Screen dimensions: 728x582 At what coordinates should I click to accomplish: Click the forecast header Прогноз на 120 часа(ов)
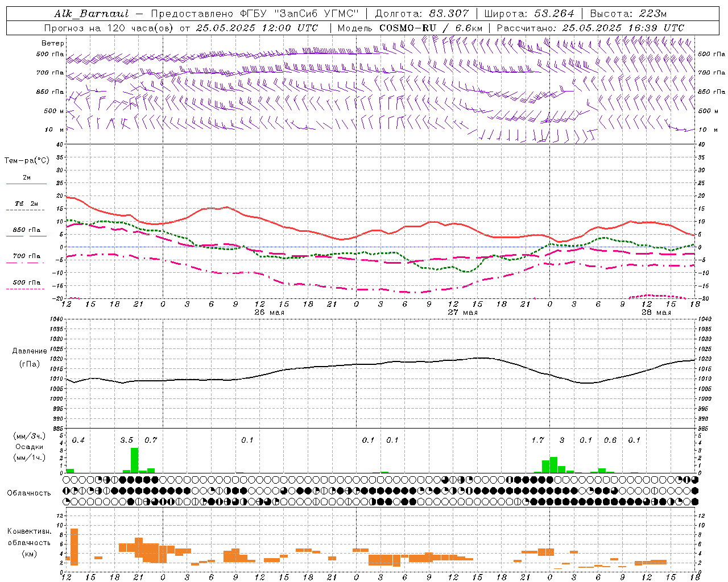coord(109,28)
